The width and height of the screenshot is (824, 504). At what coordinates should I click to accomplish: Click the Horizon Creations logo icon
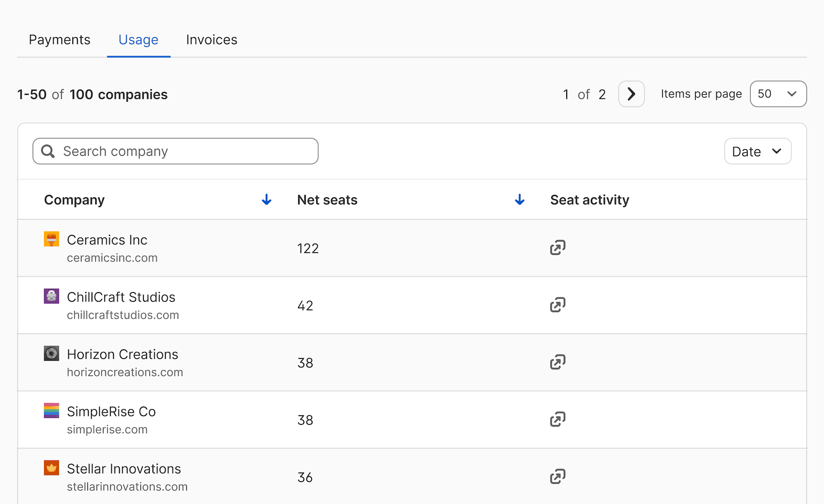click(x=51, y=353)
